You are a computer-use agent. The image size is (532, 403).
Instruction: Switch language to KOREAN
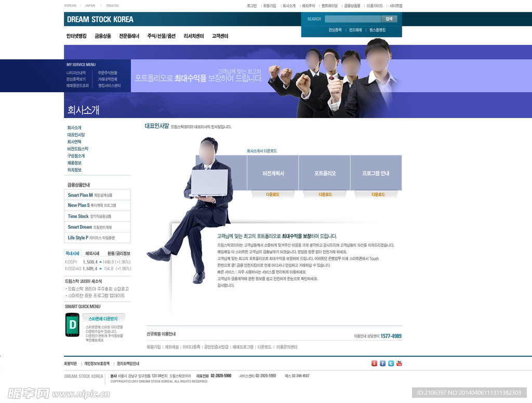[x=70, y=5]
